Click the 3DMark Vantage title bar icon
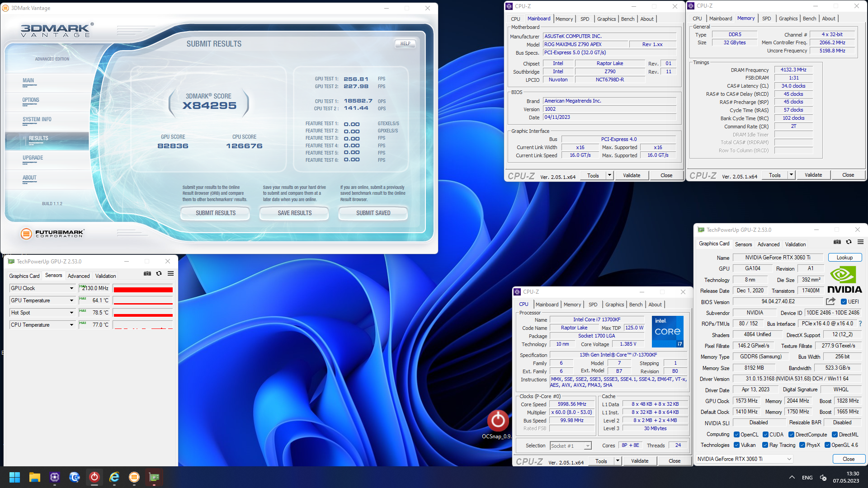This screenshot has height=488, width=868. [6, 8]
